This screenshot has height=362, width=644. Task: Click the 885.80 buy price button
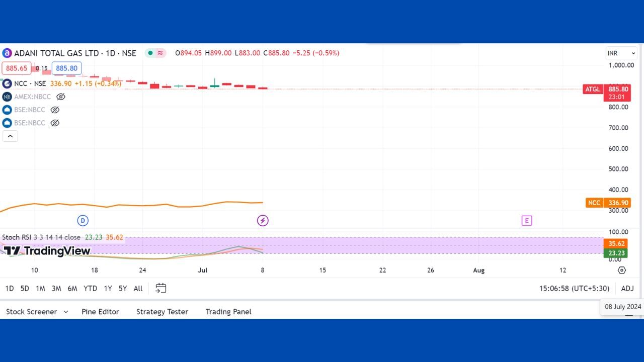tap(66, 68)
